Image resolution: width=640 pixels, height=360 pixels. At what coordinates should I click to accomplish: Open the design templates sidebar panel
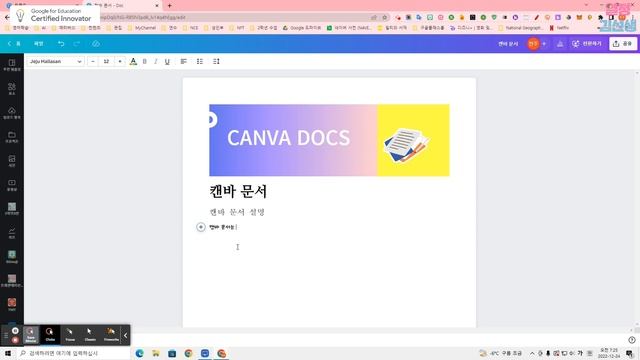12,64
